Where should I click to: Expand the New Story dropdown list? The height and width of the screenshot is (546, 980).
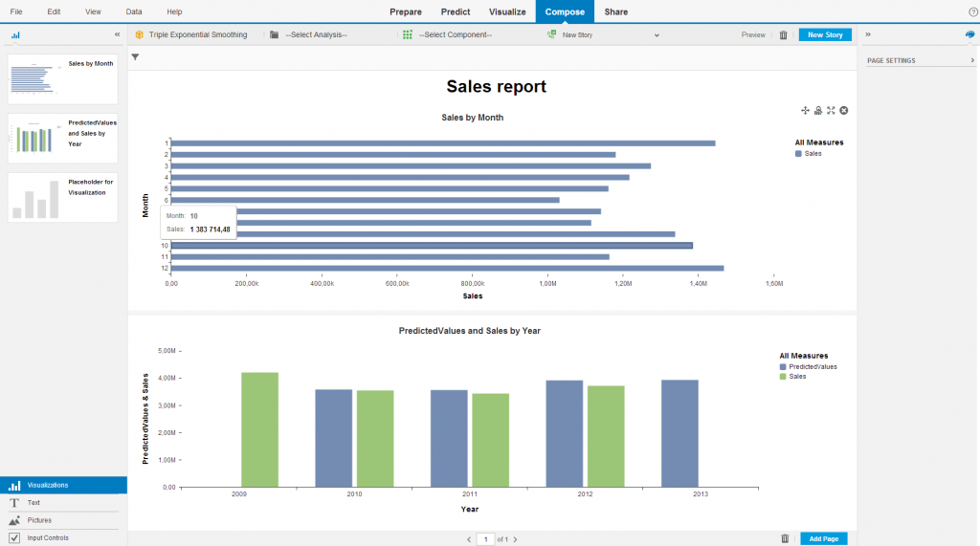[657, 34]
